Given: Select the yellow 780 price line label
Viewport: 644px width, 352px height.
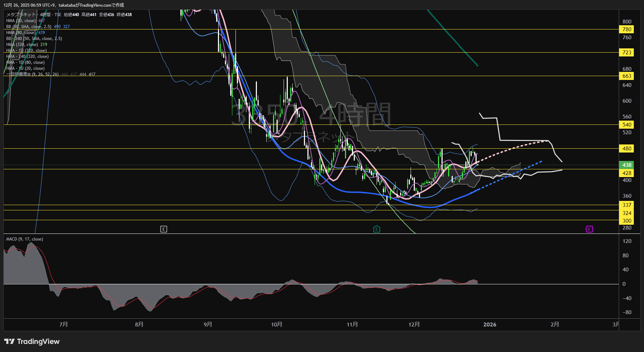Looking at the screenshot, I should [x=627, y=29].
